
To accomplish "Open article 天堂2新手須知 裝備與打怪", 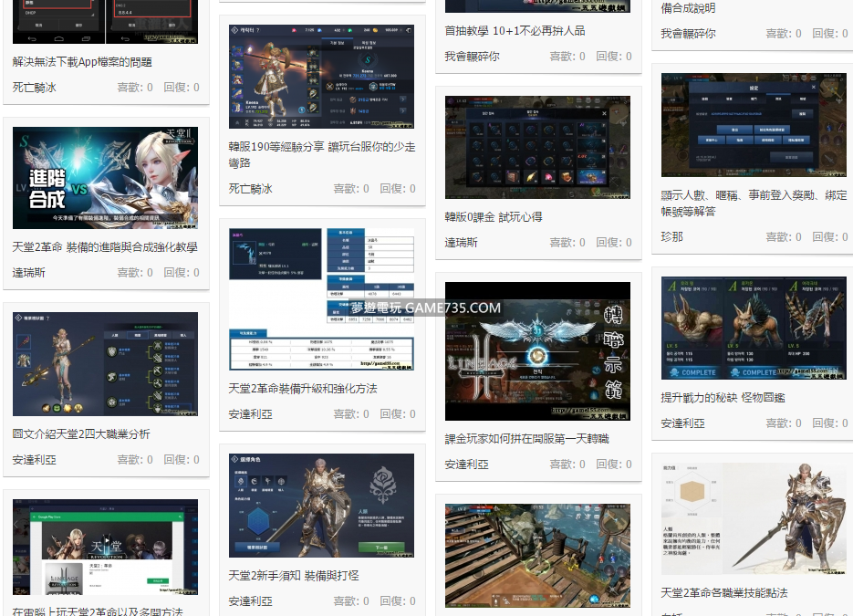I will [x=294, y=576].
